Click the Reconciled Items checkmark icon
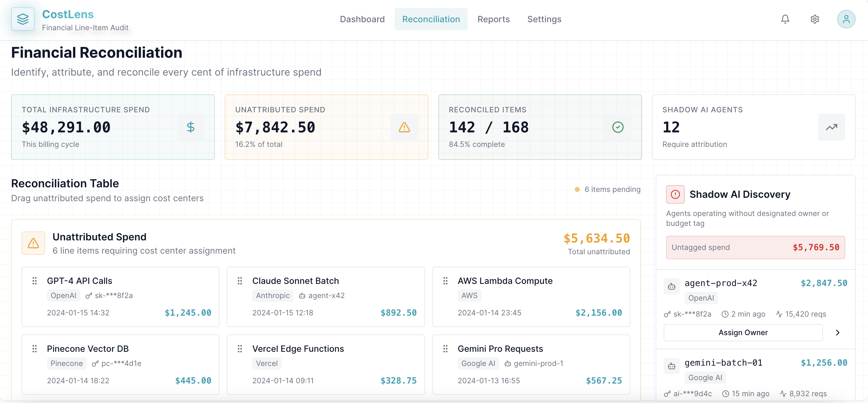This screenshot has height=403, width=868. [x=618, y=127]
